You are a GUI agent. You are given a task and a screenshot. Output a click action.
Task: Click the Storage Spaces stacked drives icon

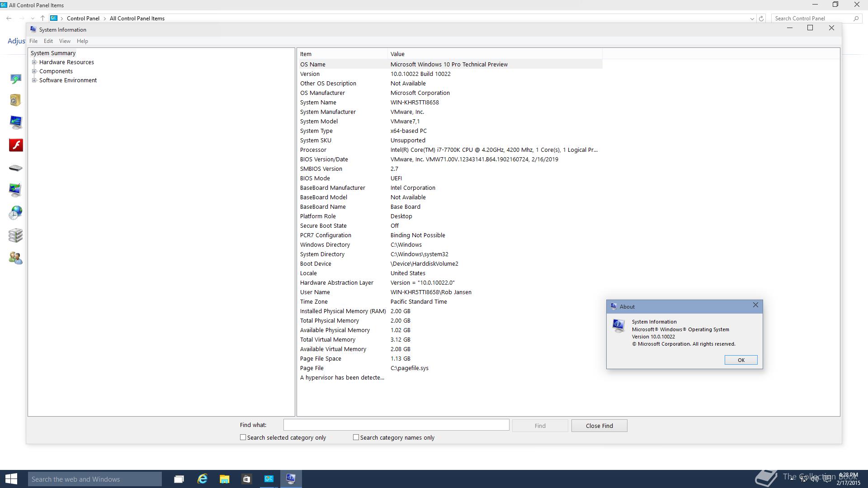pyautogui.click(x=15, y=235)
